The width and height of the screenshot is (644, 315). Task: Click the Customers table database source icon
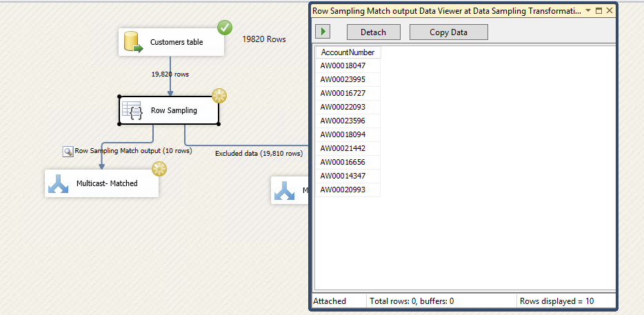pos(134,42)
